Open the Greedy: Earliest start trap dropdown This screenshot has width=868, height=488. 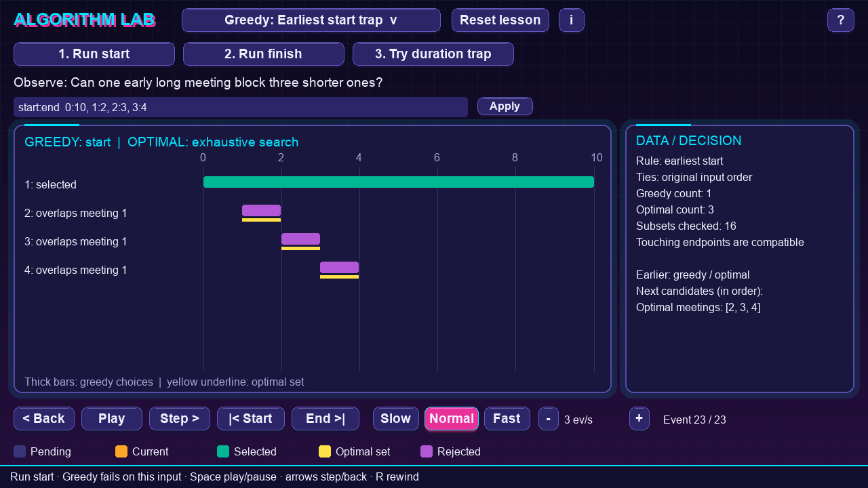pos(311,20)
